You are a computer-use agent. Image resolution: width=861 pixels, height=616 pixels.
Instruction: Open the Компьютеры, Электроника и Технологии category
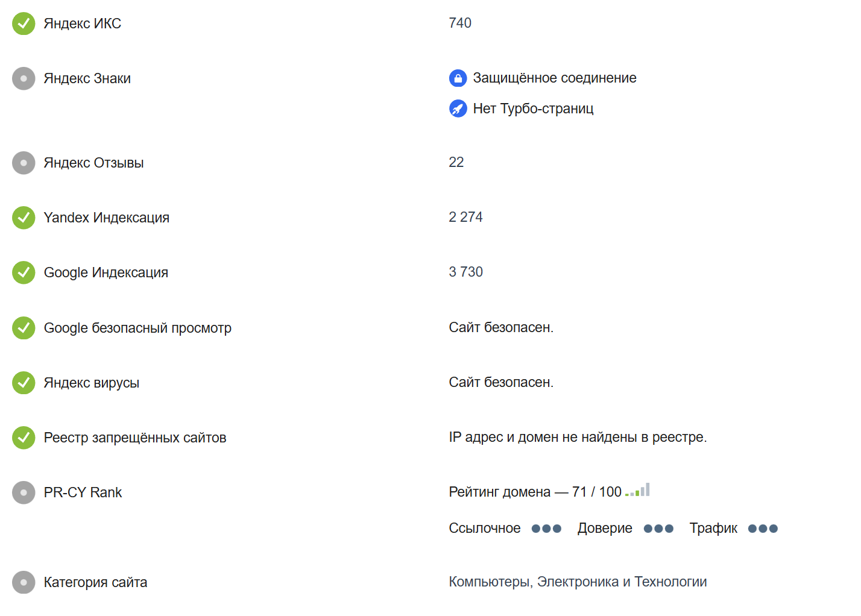(578, 582)
